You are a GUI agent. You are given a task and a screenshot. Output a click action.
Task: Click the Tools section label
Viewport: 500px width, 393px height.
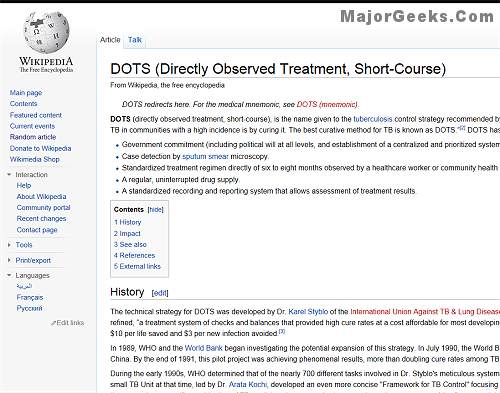24,245
